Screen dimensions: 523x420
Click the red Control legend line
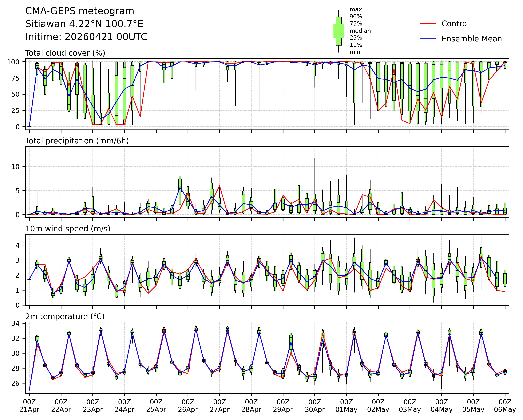click(x=428, y=24)
